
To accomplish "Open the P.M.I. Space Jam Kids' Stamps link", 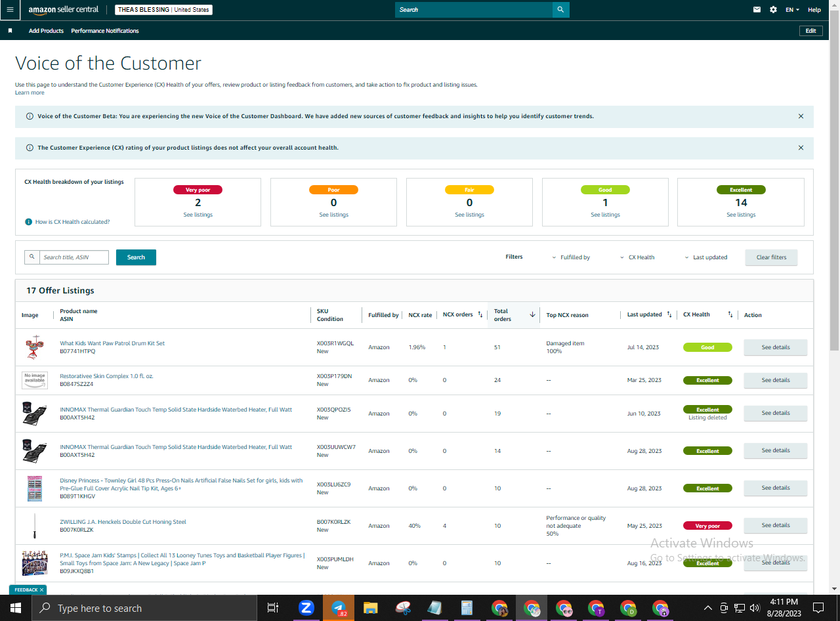I will 182,559.
